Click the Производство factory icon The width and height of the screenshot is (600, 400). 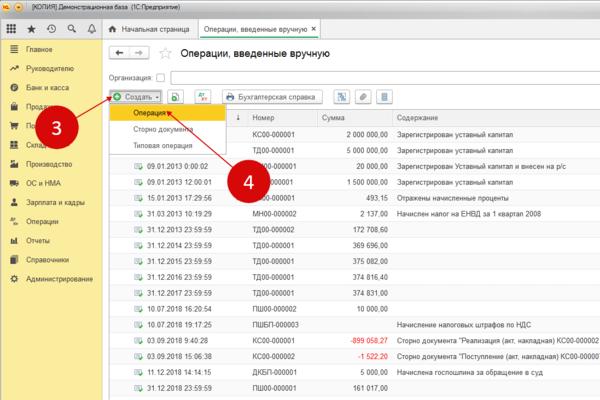click(x=14, y=164)
